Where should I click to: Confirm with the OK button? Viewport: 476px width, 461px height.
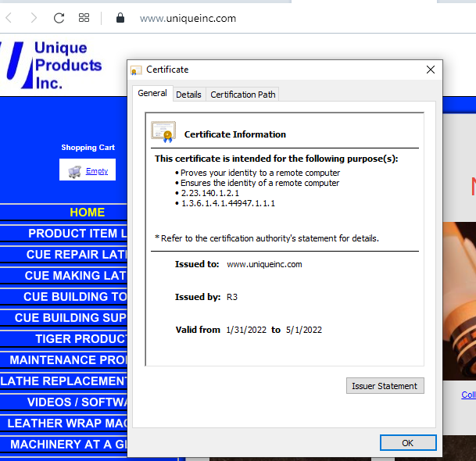point(408,443)
